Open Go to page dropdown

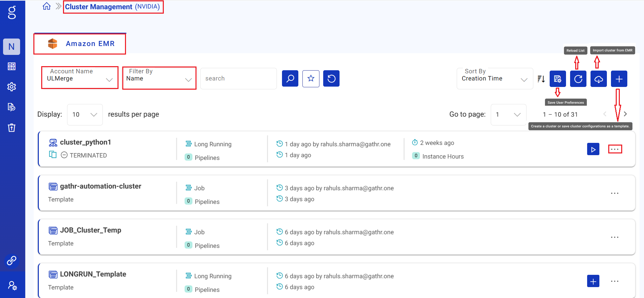[x=508, y=115]
